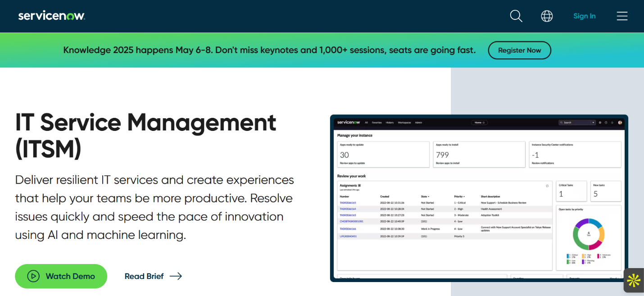Open task link TASK0066165
Viewport: 644px width, 296px height.
coord(348,203)
